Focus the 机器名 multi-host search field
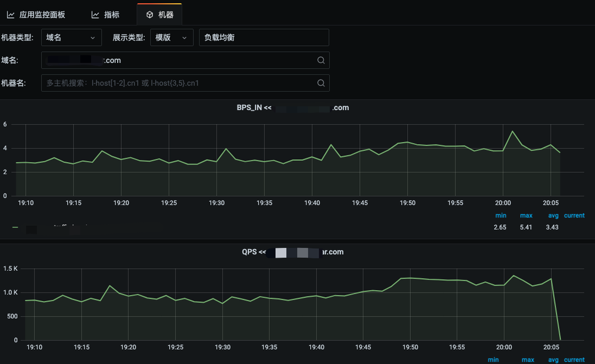 (x=185, y=83)
